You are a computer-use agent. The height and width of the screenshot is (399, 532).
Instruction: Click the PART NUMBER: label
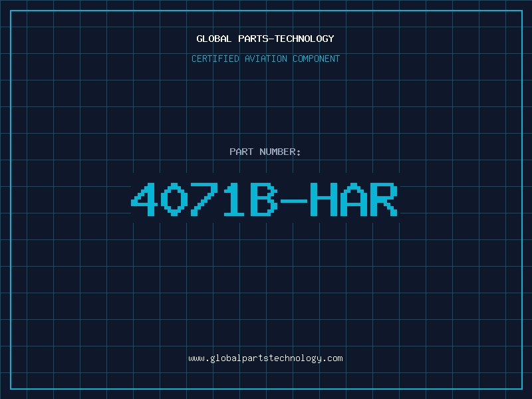(x=265, y=152)
